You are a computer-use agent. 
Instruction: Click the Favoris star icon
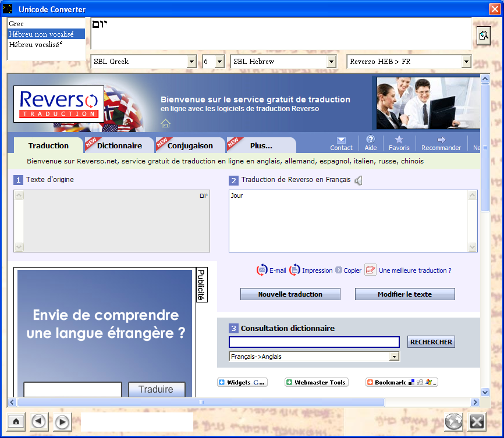pyautogui.click(x=399, y=139)
